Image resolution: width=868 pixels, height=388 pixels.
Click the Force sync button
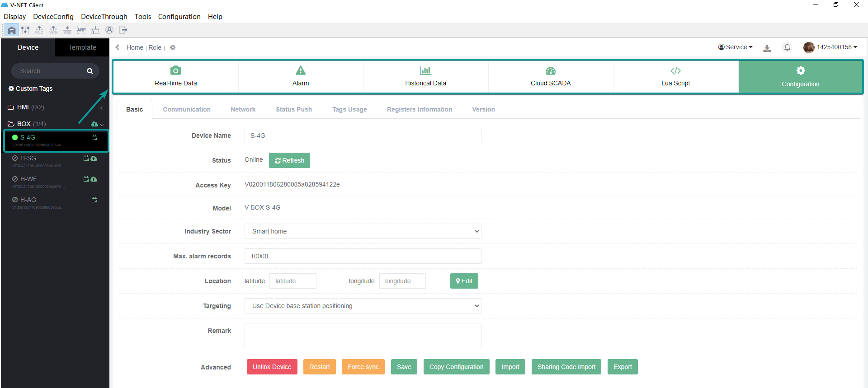pos(363,367)
